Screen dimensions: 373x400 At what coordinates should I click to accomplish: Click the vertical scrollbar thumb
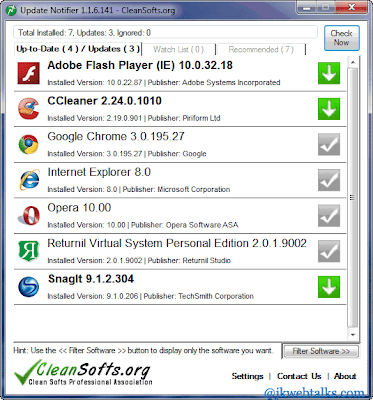click(x=353, y=197)
